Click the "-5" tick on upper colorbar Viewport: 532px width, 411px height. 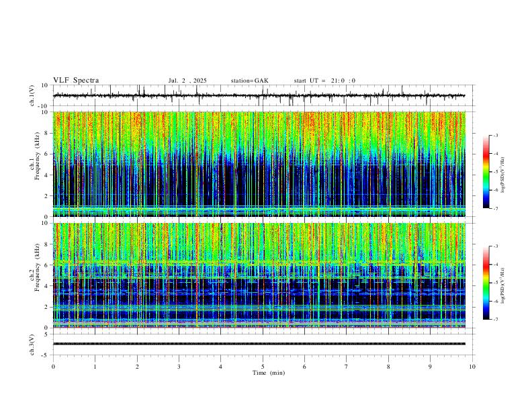[496, 172]
